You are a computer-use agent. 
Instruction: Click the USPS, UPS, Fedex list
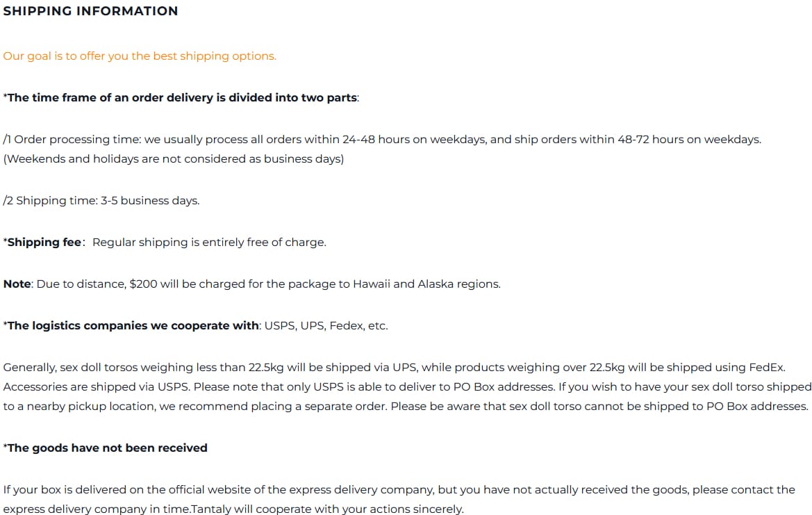[x=326, y=326]
